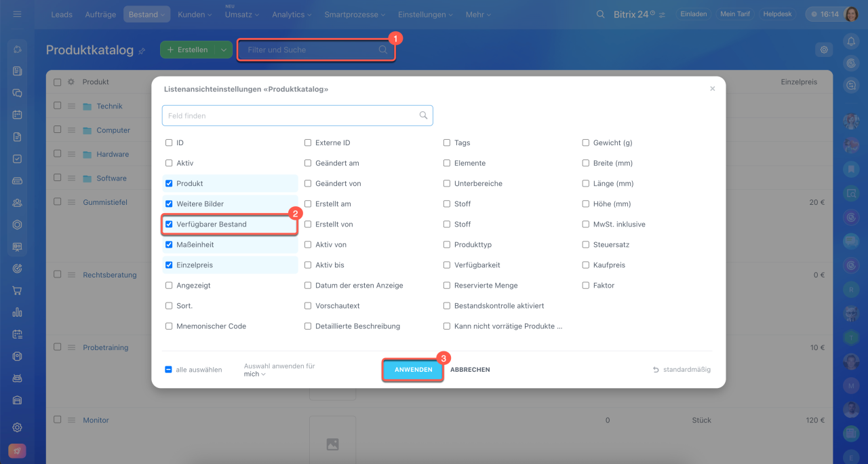
Task: Check the Kaufpreis checkbox
Action: coord(586,265)
